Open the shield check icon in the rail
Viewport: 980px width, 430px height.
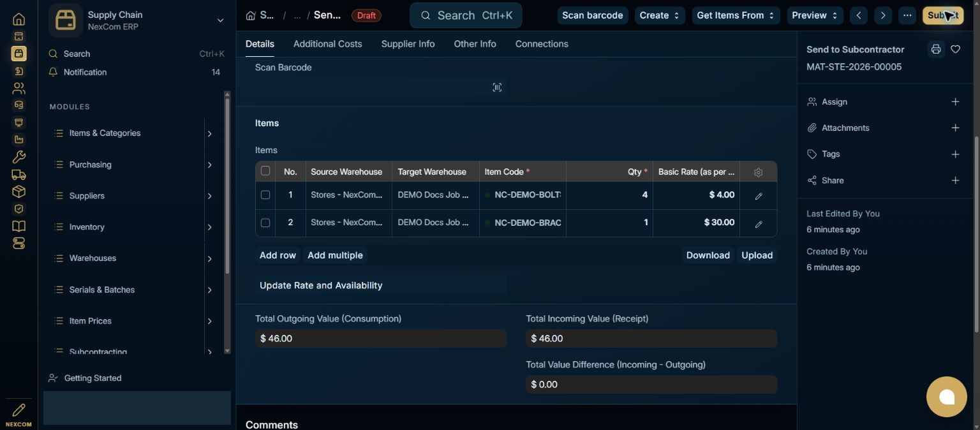[19, 209]
